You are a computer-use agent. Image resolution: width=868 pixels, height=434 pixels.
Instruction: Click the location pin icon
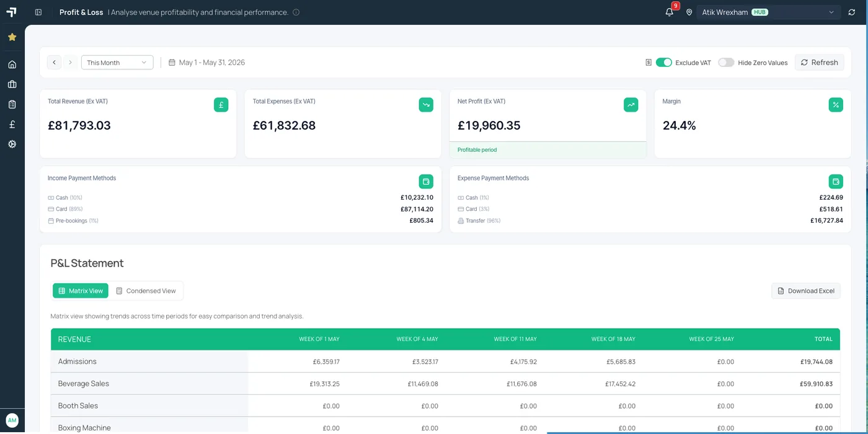tap(689, 12)
